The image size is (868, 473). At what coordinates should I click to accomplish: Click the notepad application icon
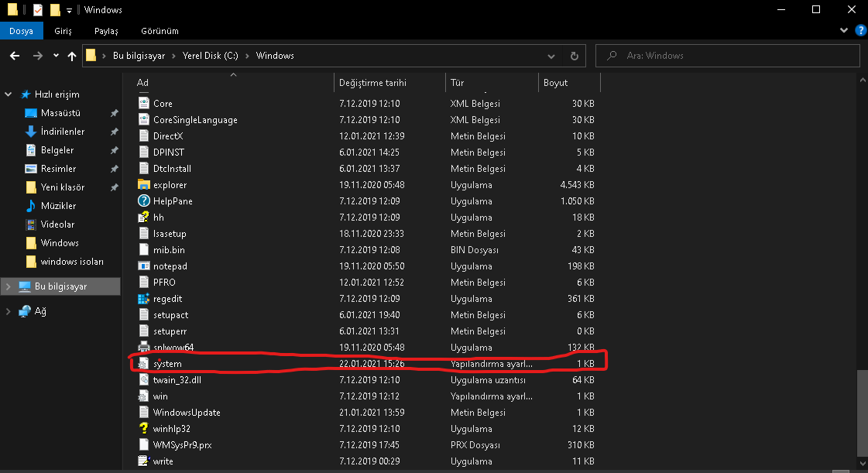(142, 266)
